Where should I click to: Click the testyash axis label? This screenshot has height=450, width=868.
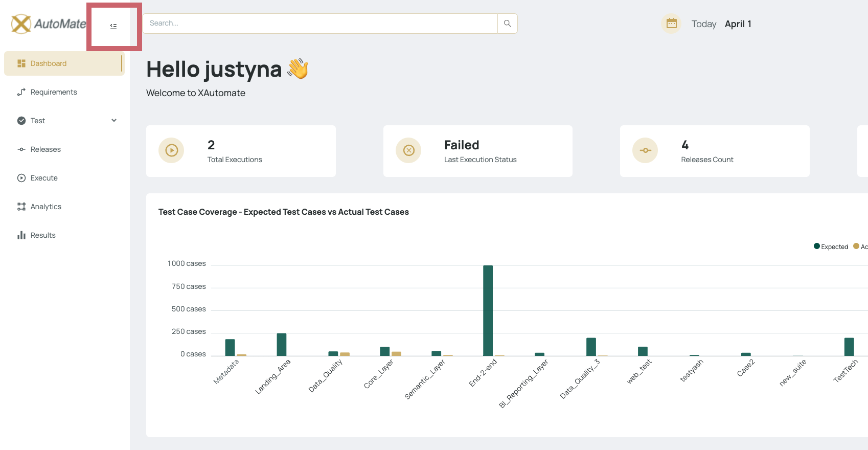pyautogui.click(x=692, y=370)
